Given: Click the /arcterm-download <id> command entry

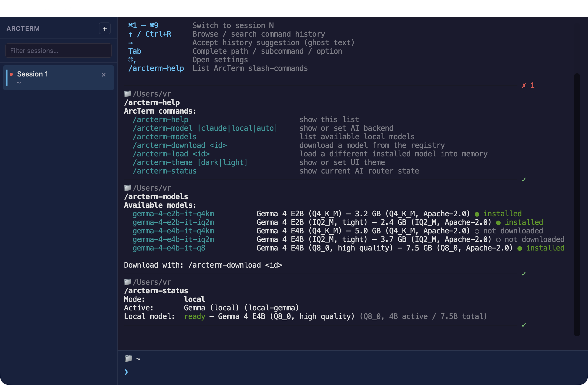Looking at the screenshot, I should (180, 145).
